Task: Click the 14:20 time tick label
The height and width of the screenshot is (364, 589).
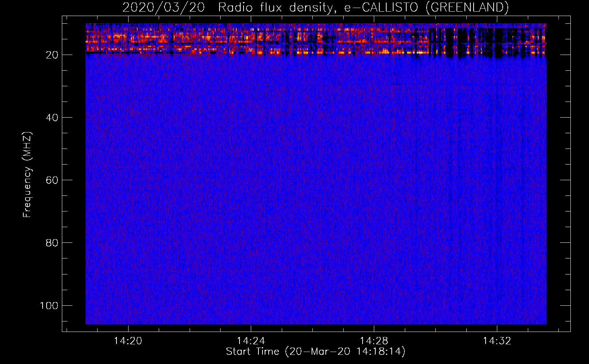Action: pos(128,341)
